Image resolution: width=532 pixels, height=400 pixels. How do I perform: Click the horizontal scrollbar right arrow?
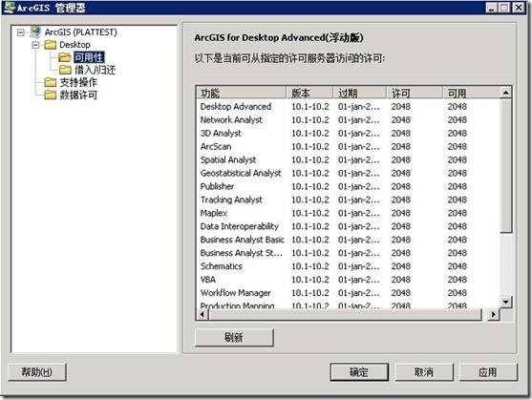(x=494, y=315)
